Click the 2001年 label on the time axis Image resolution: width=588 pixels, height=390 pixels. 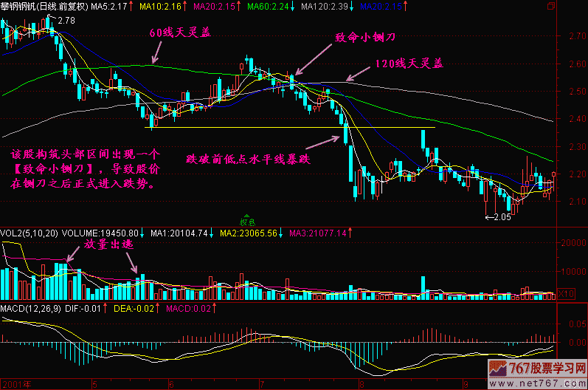click(17, 385)
